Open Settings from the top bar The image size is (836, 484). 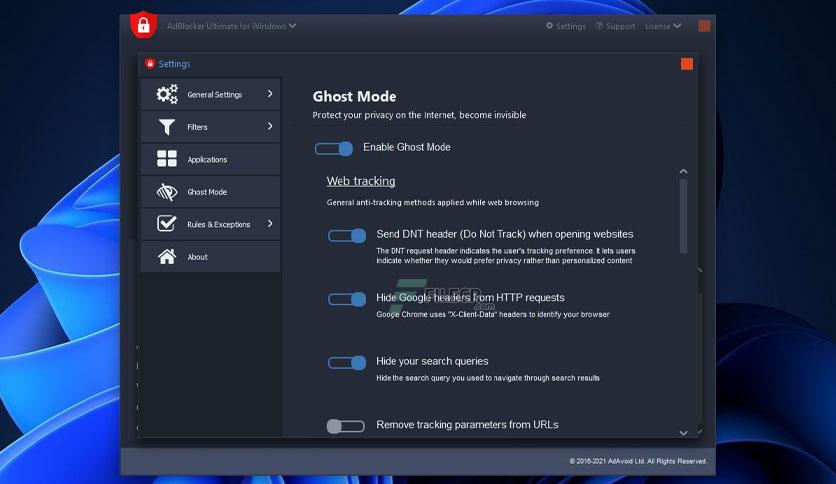pos(565,26)
